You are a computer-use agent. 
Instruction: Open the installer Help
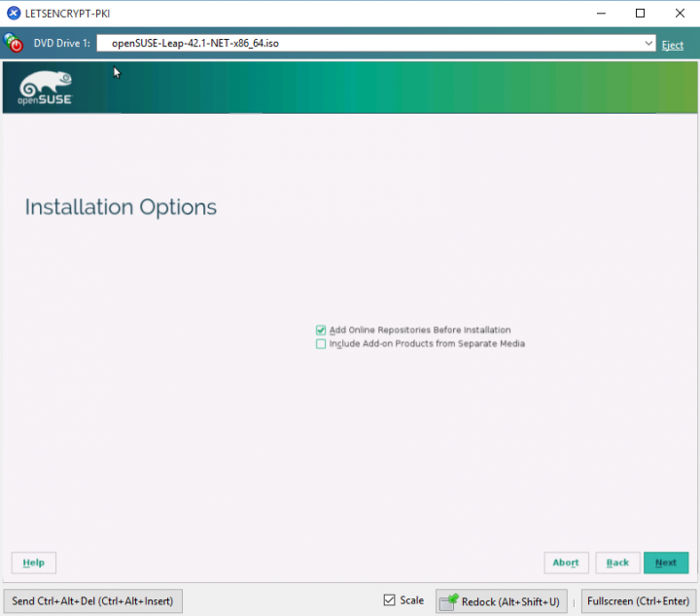34,563
